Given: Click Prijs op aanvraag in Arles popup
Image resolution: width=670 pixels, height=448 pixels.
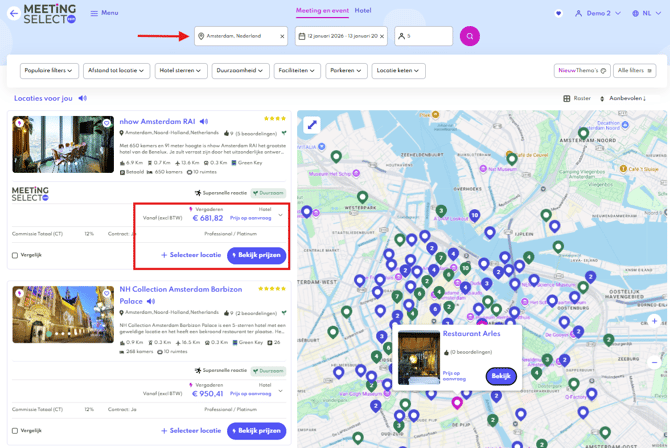Looking at the screenshot, I should [x=454, y=376].
